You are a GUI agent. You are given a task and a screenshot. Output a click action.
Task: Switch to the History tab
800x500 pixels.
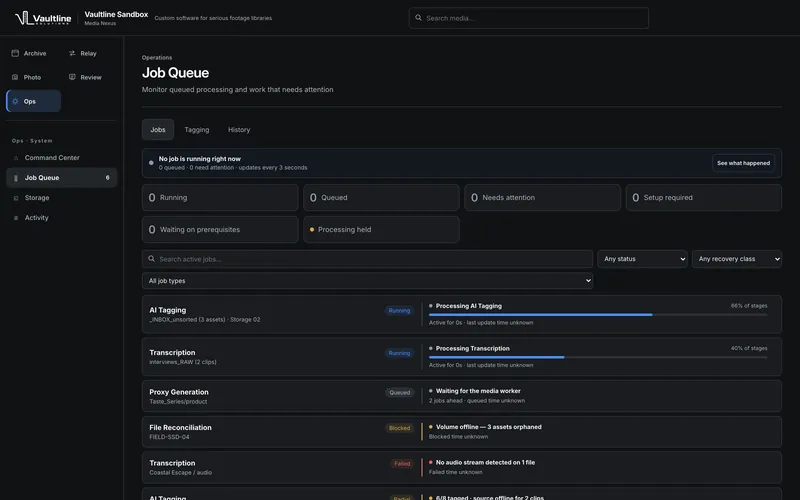click(239, 130)
